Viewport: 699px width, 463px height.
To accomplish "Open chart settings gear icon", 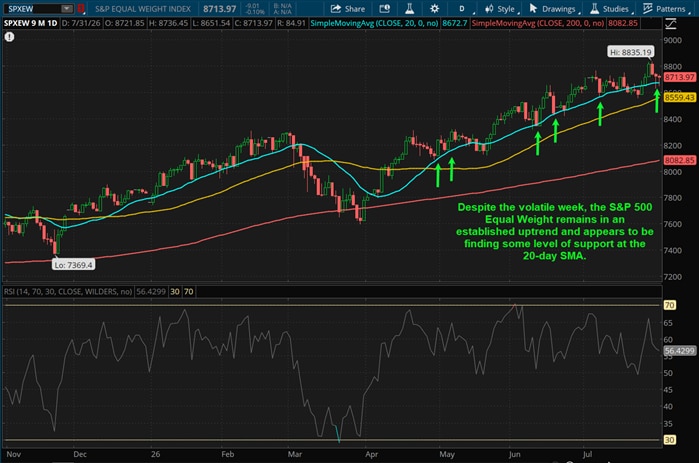I will pos(434,8).
